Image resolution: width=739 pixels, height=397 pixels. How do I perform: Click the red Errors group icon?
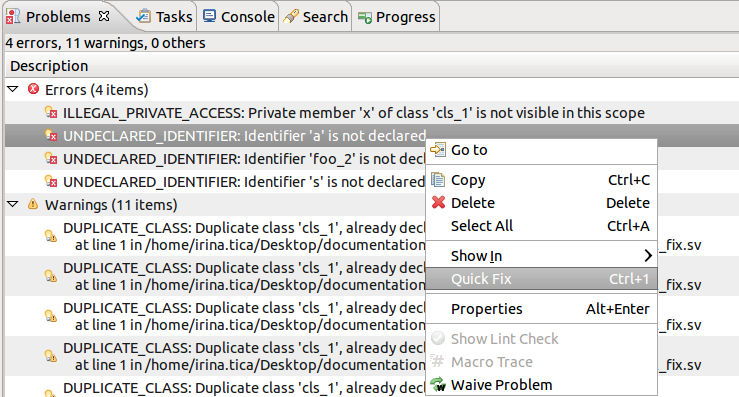pyautogui.click(x=33, y=89)
